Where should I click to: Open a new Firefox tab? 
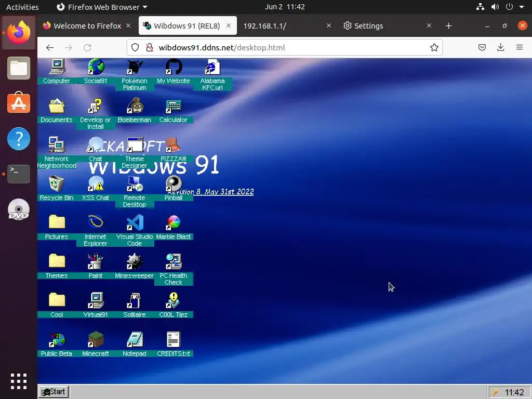click(448, 26)
